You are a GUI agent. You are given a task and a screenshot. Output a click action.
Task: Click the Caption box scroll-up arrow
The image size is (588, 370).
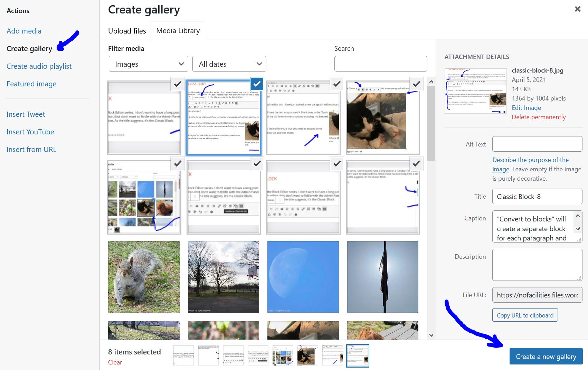pyautogui.click(x=578, y=216)
